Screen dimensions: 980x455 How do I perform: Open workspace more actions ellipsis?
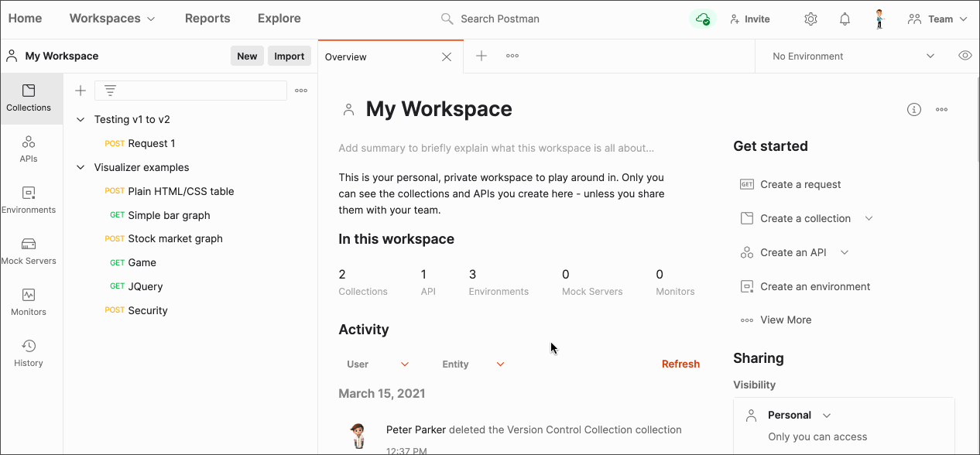[x=942, y=109]
